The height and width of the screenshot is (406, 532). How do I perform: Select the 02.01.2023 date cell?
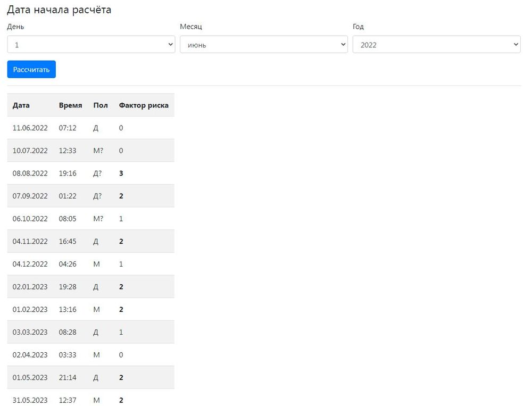(x=30, y=287)
